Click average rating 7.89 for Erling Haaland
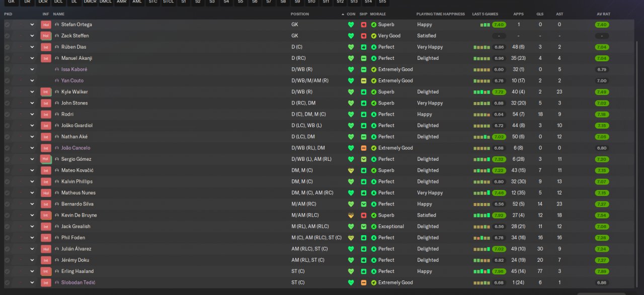 point(602,271)
